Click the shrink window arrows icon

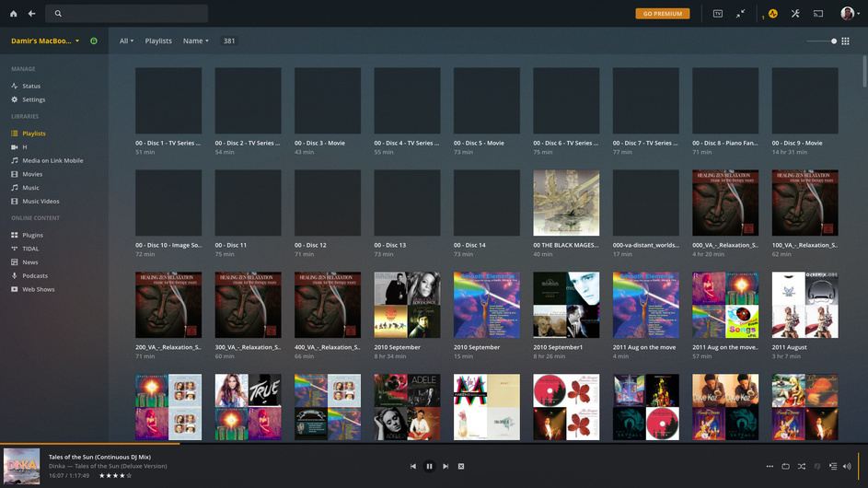tap(741, 13)
